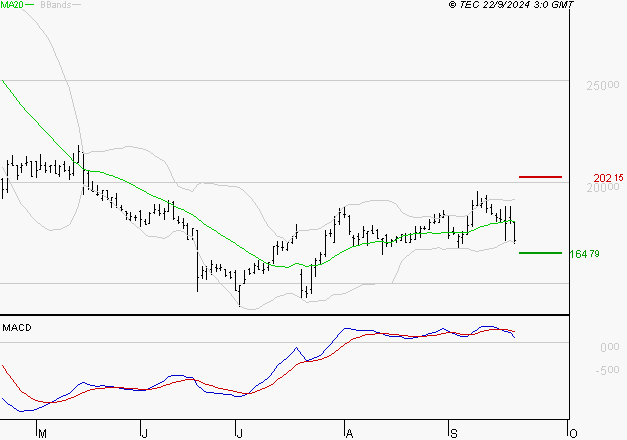Image resolution: width=627 pixels, height=440 pixels.
Task: Click the red 202.15 resistance value
Action: point(608,178)
